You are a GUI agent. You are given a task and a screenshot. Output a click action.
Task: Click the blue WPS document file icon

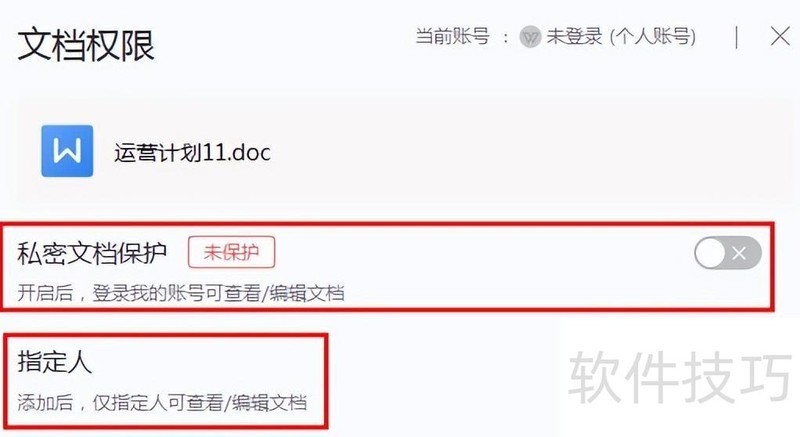tap(67, 151)
